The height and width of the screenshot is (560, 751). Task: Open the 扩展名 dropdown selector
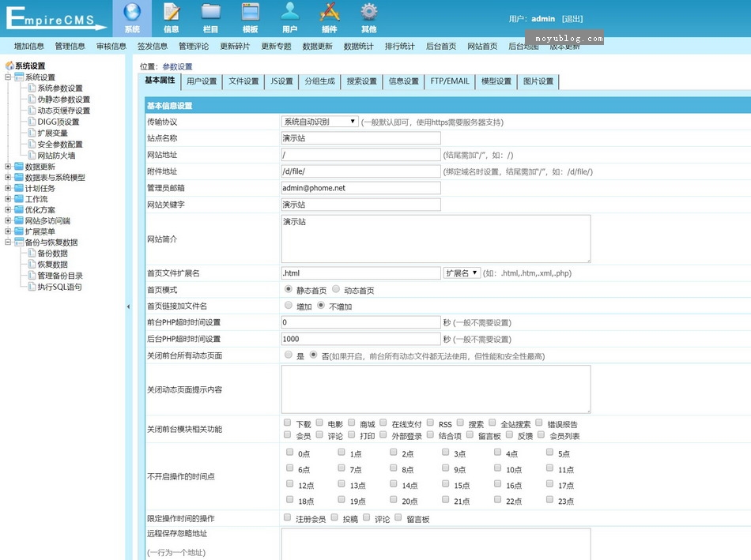click(x=462, y=273)
